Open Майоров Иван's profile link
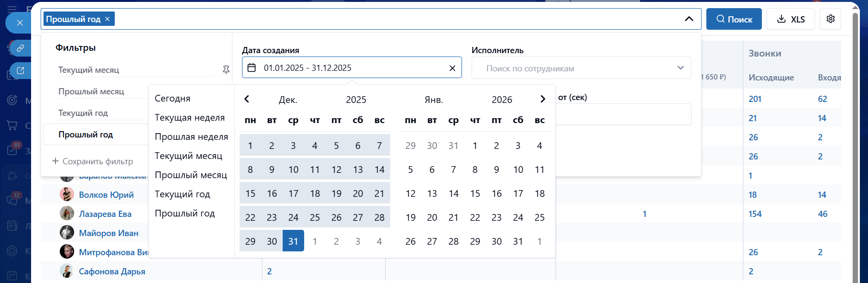 click(109, 233)
